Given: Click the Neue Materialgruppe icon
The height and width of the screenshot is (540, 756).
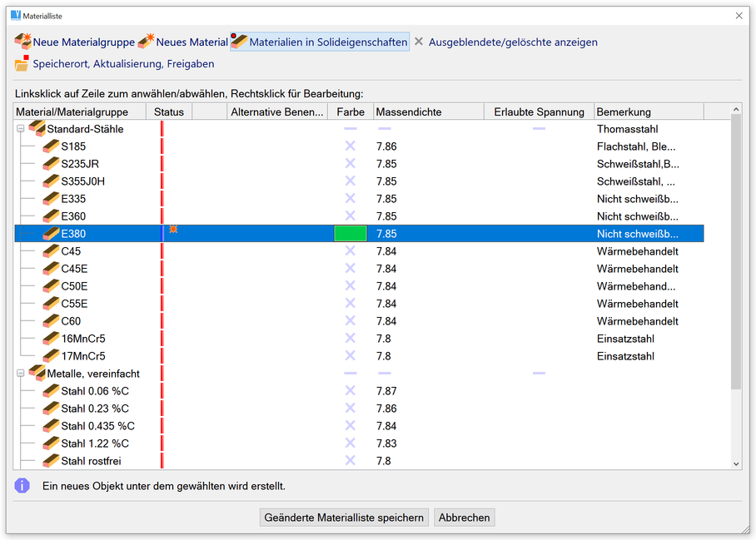Looking at the screenshot, I should pyautogui.click(x=22, y=42).
